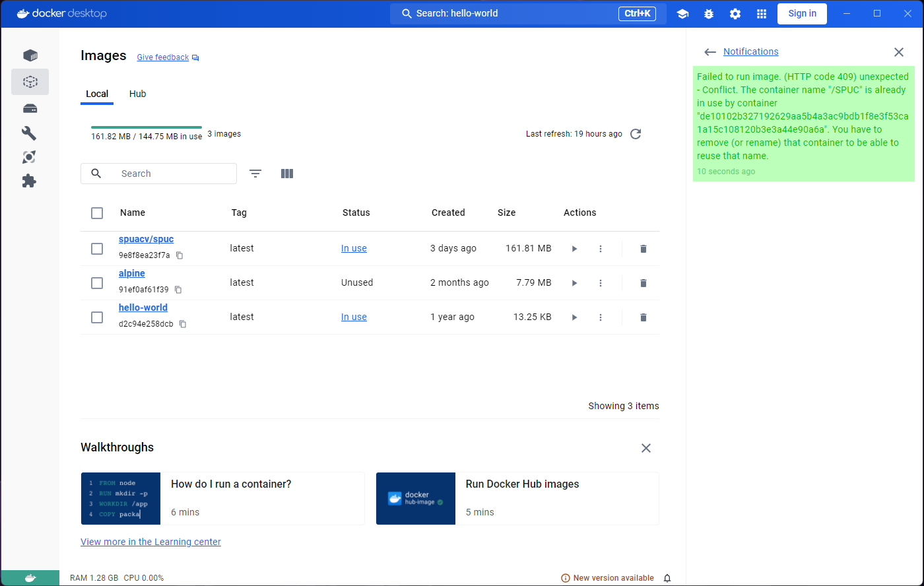Click the Failed to run image notification

click(x=804, y=123)
